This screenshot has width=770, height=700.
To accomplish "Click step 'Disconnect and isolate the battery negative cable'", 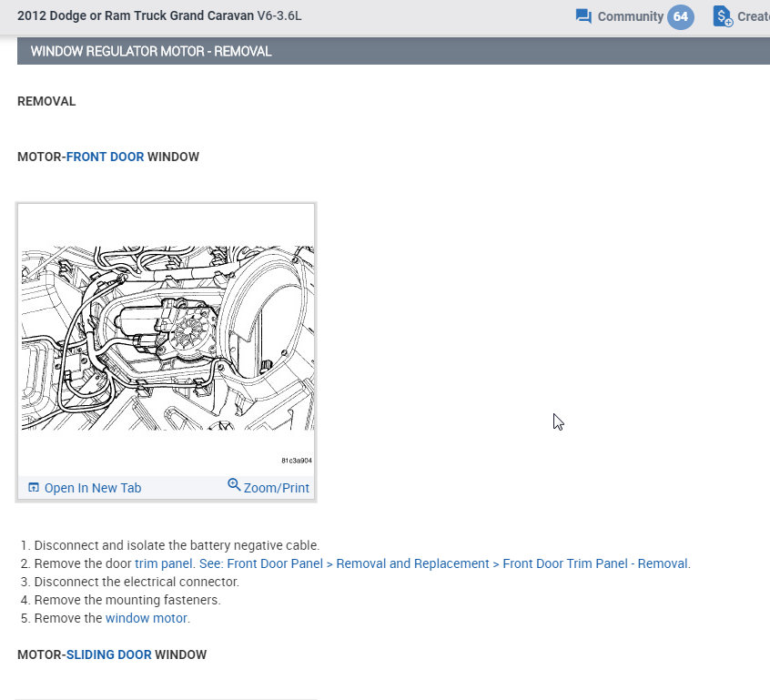I will pyautogui.click(x=177, y=545).
